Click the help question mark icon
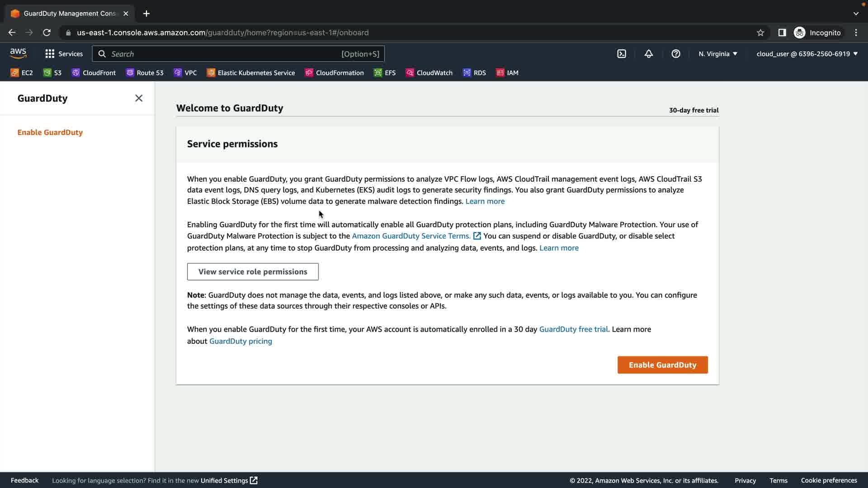868x488 pixels. tap(676, 54)
